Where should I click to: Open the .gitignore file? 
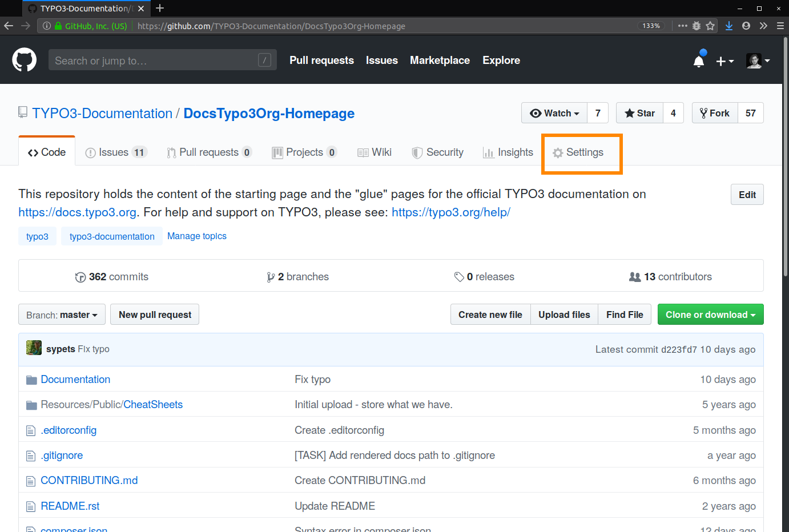62,456
